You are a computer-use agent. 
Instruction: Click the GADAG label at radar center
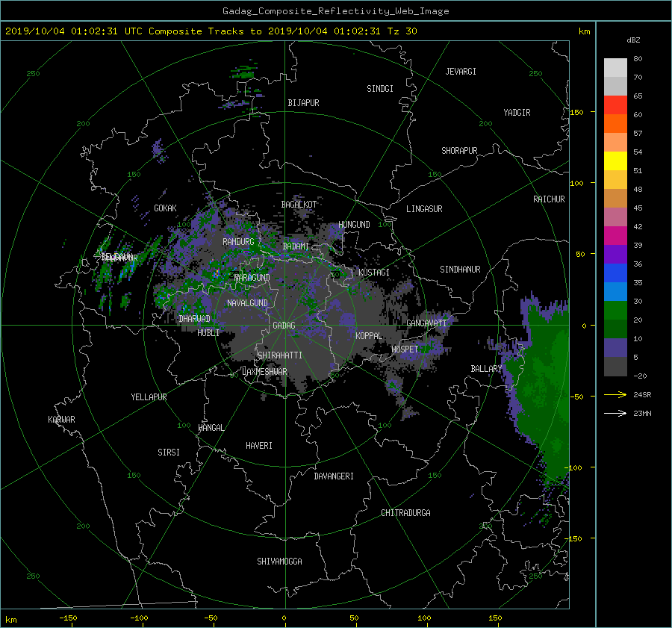coord(284,326)
